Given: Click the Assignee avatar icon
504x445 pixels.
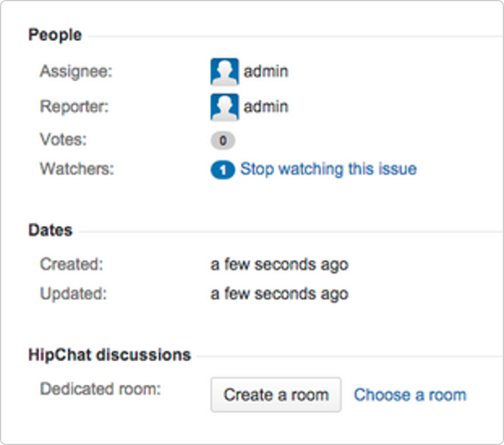Looking at the screenshot, I should 224,72.
